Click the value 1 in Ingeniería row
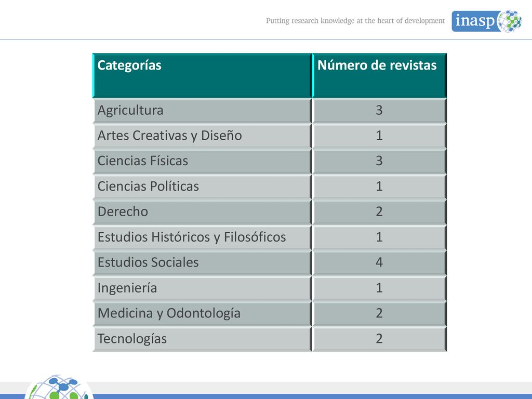 tap(379, 288)
